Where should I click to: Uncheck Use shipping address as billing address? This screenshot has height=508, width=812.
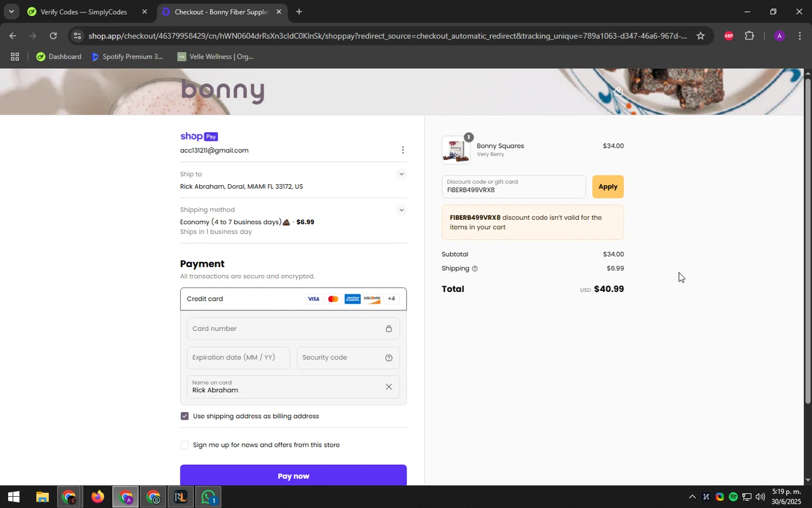pyautogui.click(x=185, y=416)
